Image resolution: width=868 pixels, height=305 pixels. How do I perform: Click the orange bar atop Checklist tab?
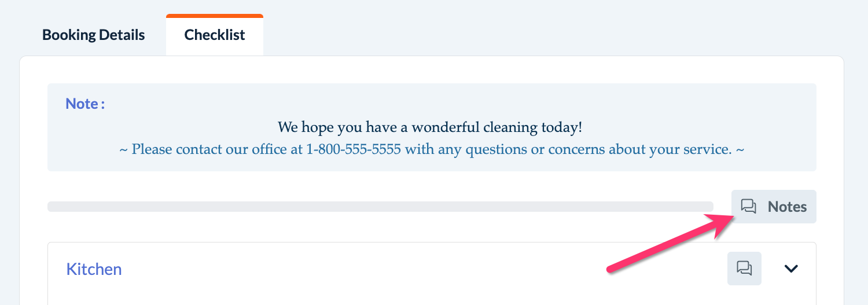click(215, 16)
